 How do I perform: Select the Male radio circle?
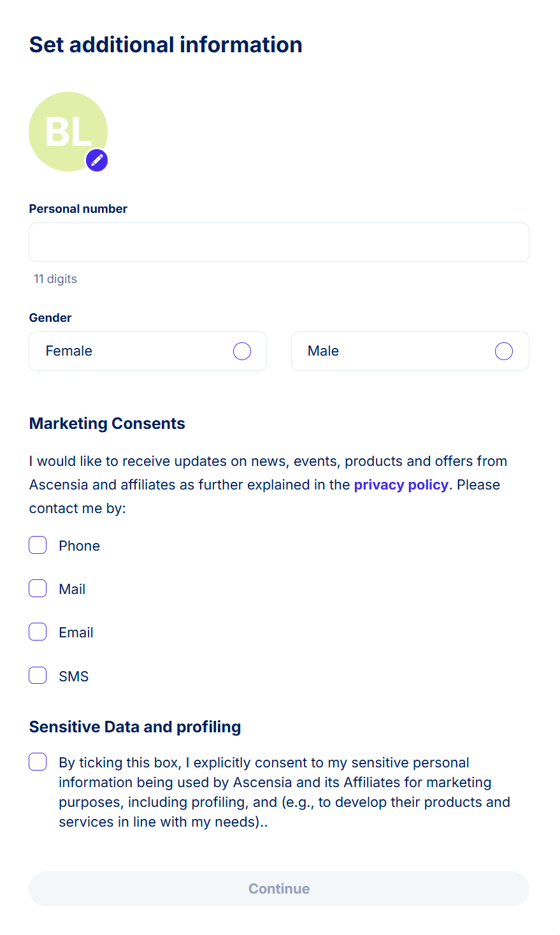504,351
